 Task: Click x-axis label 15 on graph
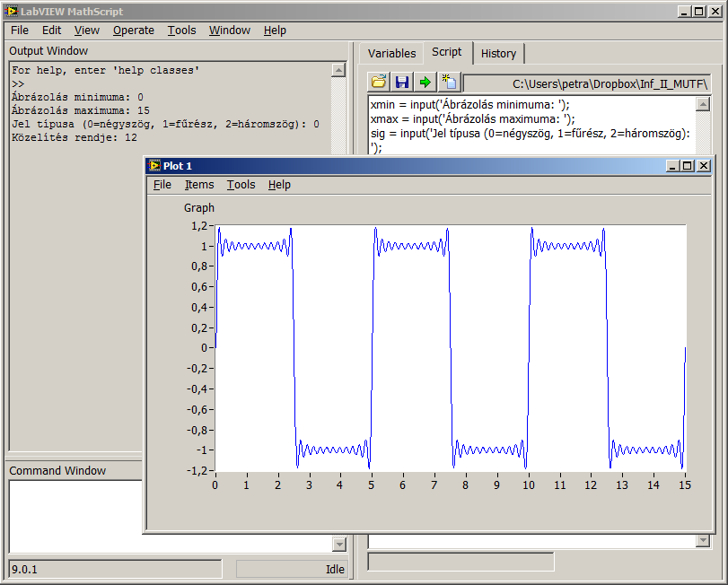click(x=685, y=485)
